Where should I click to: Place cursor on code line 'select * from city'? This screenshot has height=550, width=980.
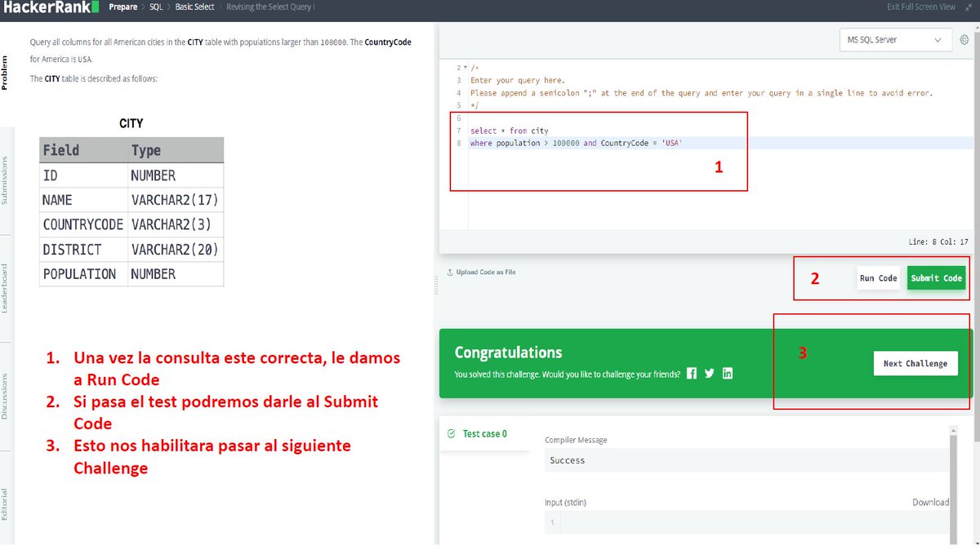(509, 131)
